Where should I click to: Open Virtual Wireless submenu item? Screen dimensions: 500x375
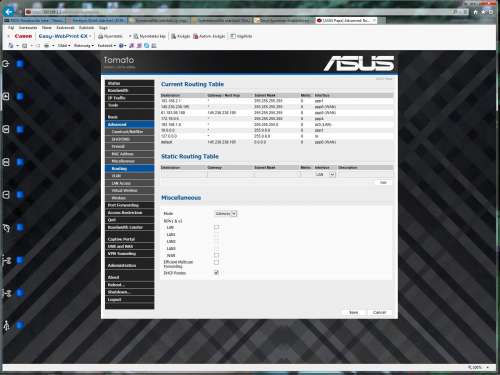pos(130,190)
